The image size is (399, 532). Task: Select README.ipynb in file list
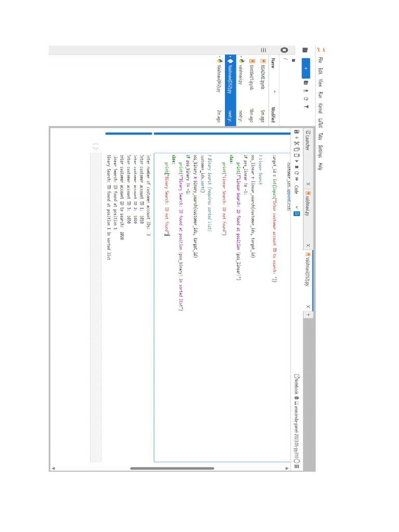click(262, 90)
